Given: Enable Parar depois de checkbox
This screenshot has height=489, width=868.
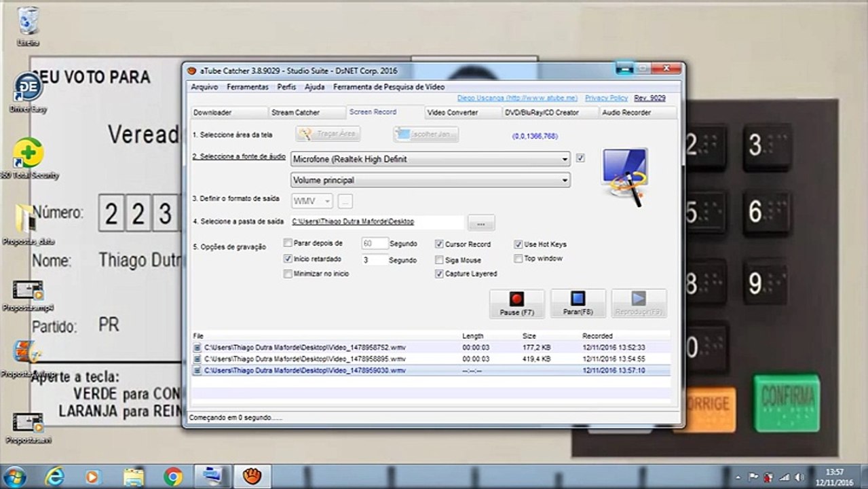Looking at the screenshot, I should pos(288,242).
